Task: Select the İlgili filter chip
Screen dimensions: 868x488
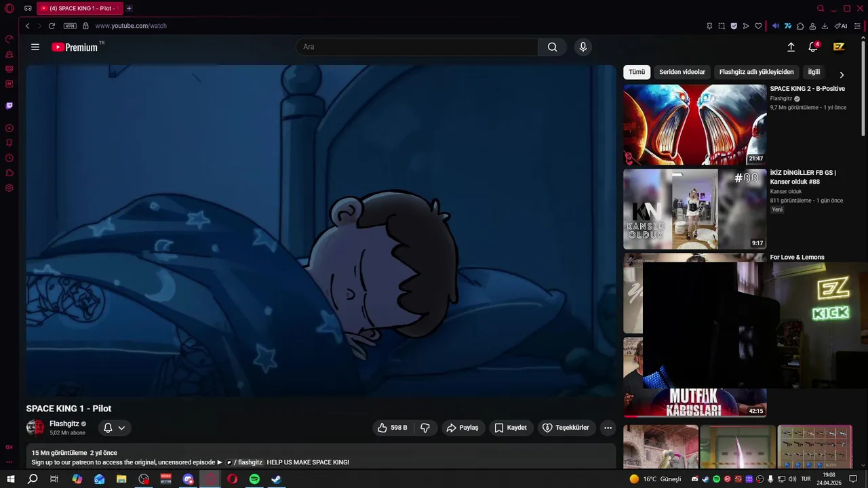Action: [814, 72]
